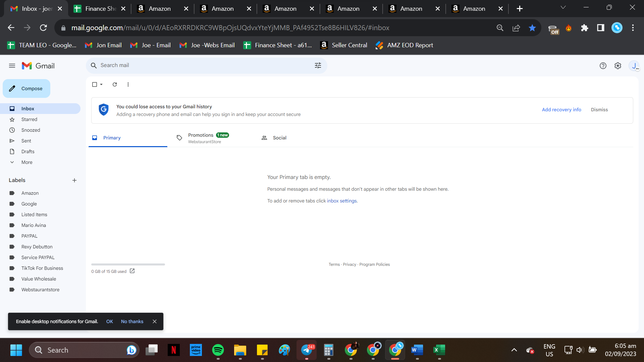The image size is (644, 362).
Task: Expand the select dropdown arrow
Action: click(101, 84)
